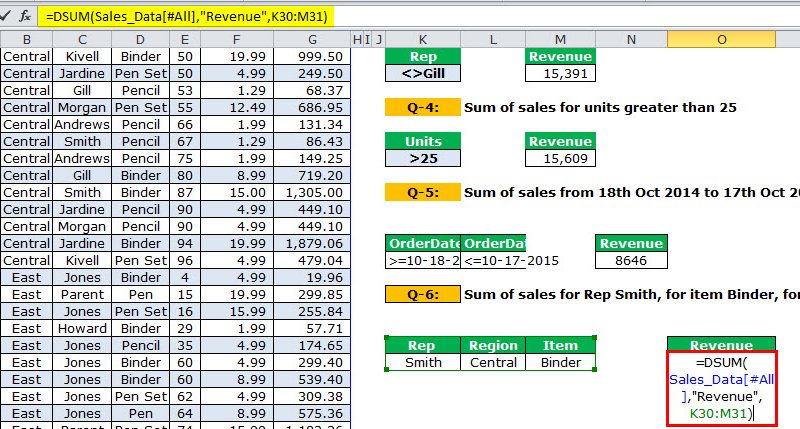Click revenue value 68.37
This screenshot has height=429, width=800.
(x=312, y=90)
